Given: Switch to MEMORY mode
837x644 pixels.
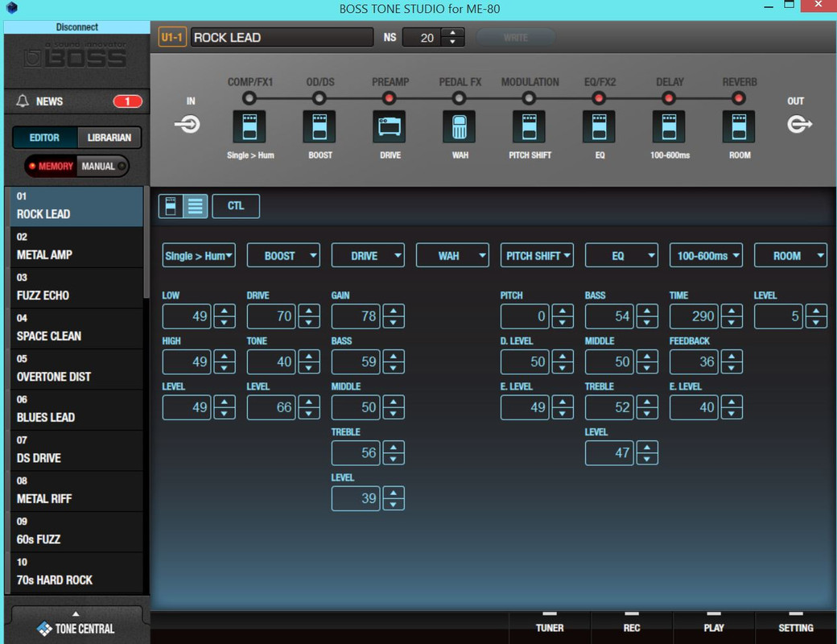Looking at the screenshot, I should (x=51, y=166).
